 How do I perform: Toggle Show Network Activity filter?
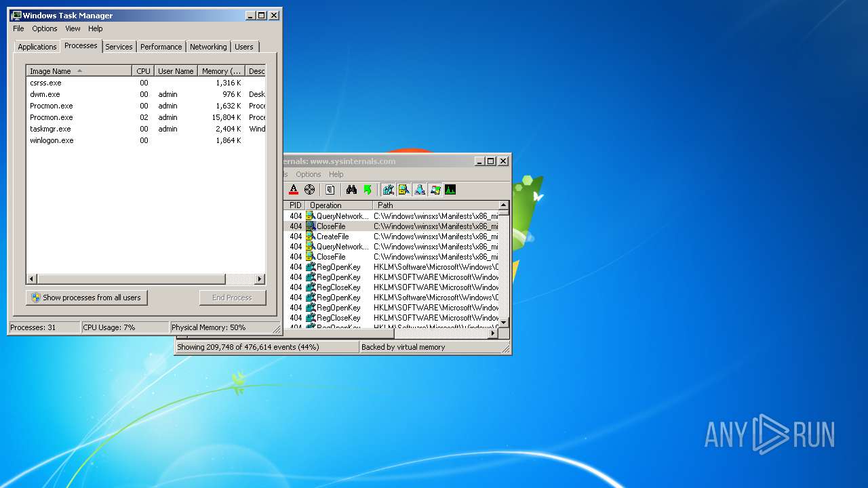[419, 190]
